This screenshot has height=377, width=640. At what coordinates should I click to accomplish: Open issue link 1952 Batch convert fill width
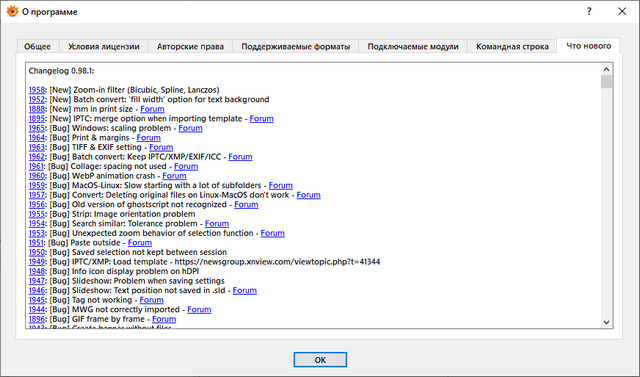[37, 100]
